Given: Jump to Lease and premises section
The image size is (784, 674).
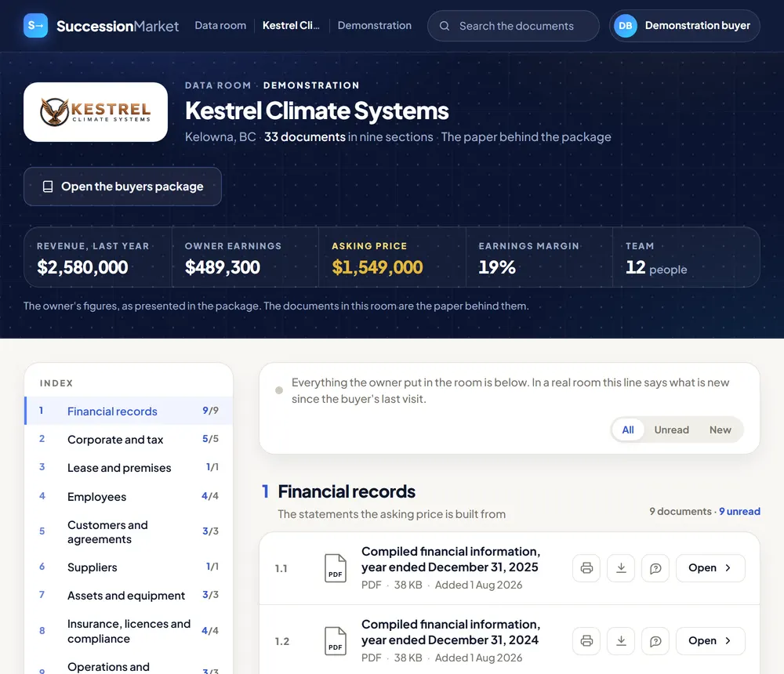Looking at the screenshot, I should (129, 468).
